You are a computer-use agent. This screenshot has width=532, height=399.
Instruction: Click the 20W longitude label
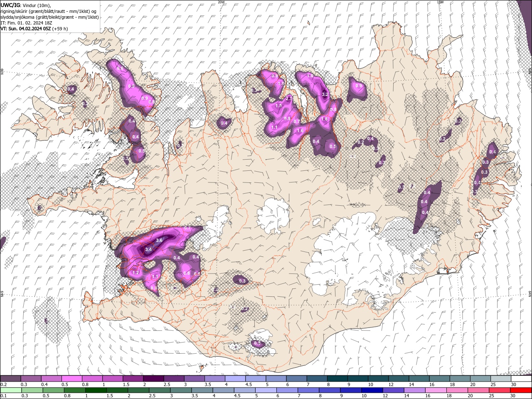tap(221, 2)
